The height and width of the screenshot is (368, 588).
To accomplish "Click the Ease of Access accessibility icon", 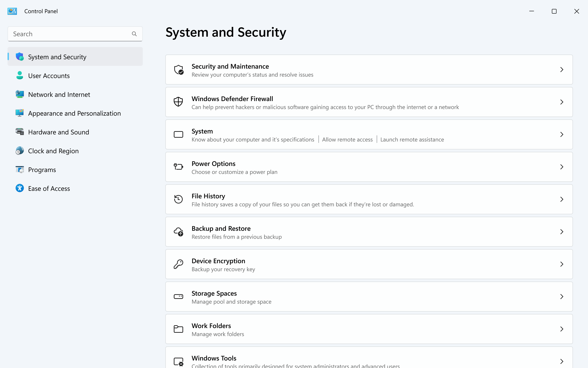I will (x=19, y=188).
